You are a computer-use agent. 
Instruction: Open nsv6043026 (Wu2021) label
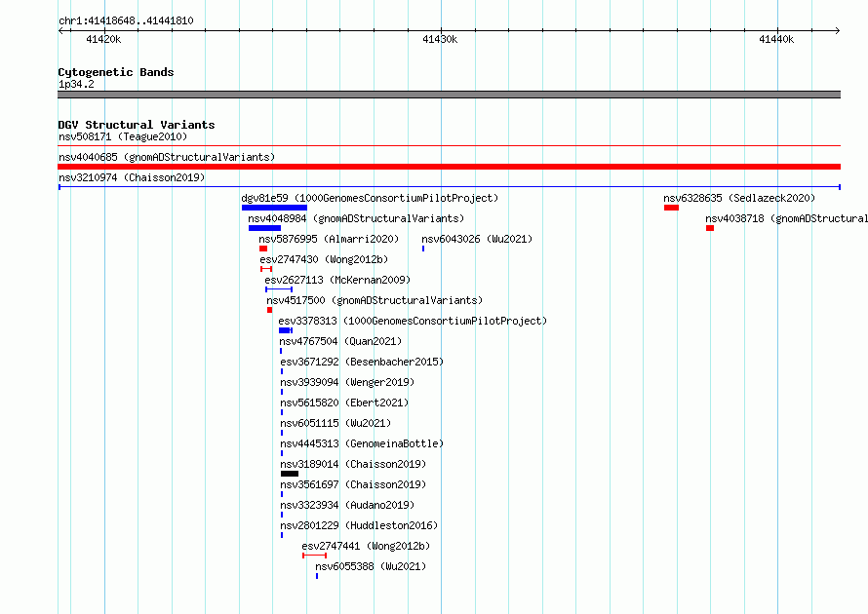(x=477, y=239)
